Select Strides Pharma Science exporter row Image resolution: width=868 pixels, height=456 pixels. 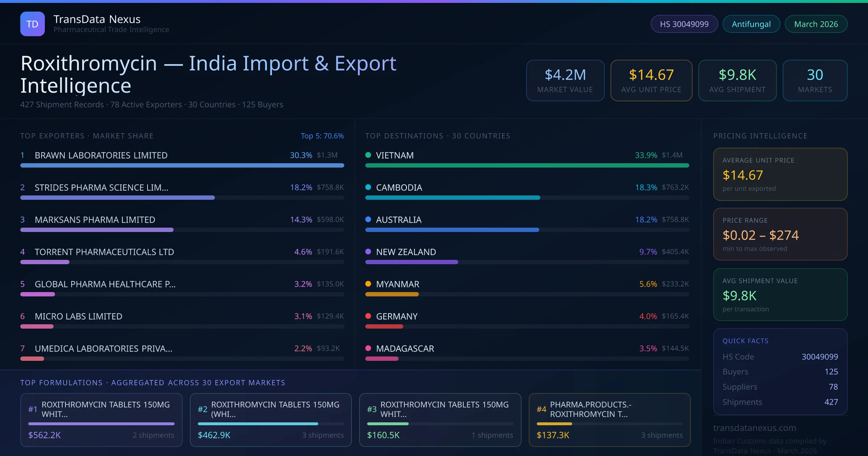click(x=102, y=187)
